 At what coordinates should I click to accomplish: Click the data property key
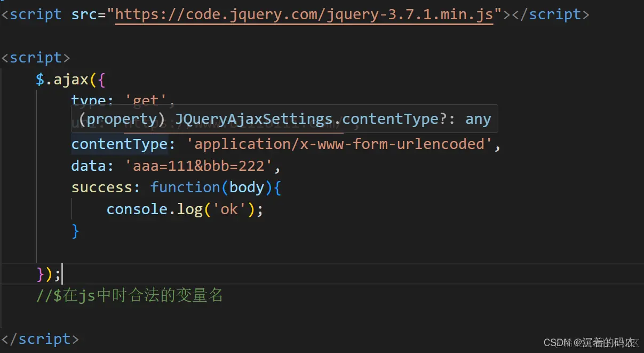point(89,166)
